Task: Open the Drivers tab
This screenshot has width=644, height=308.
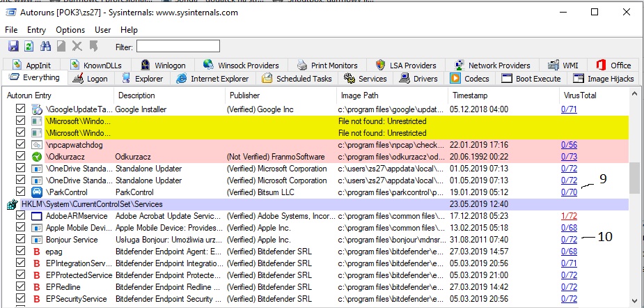Action: click(420, 79)
